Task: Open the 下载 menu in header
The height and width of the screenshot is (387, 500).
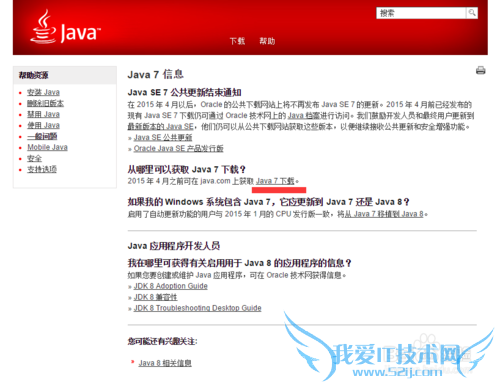Action: (x=237, y=41)
